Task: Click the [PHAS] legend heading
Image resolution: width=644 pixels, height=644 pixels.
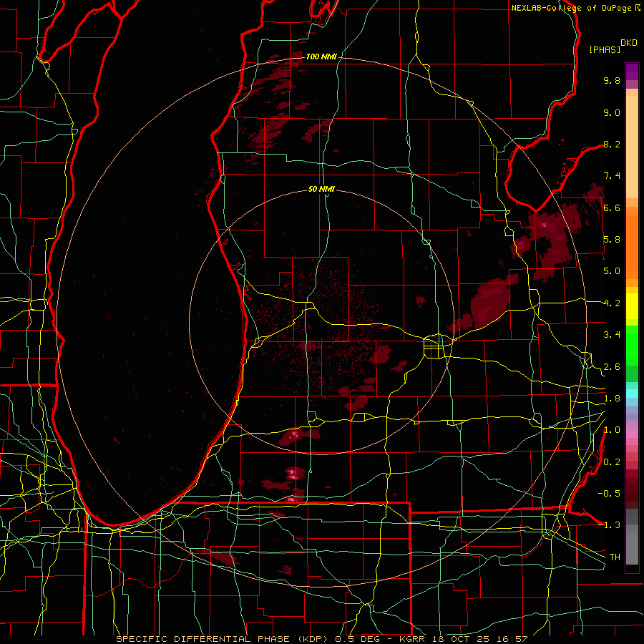Action: [605, 49]
